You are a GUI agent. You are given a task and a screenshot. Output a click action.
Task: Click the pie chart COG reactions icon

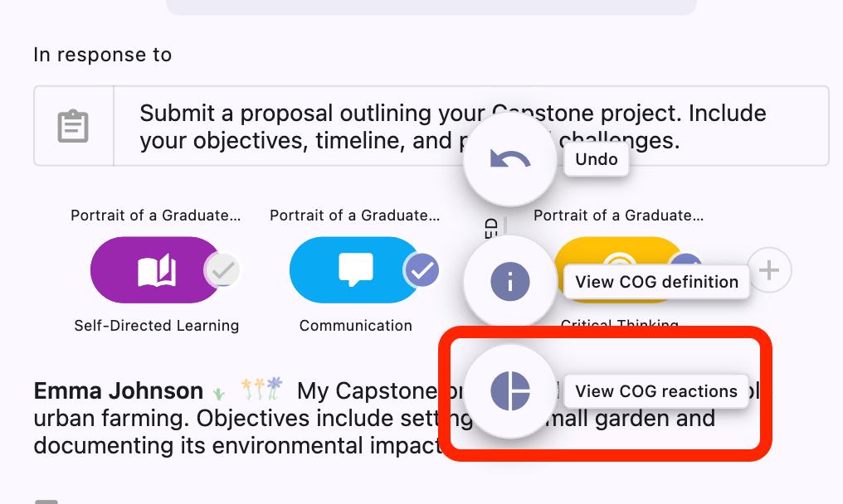click(x=509, y=390)
